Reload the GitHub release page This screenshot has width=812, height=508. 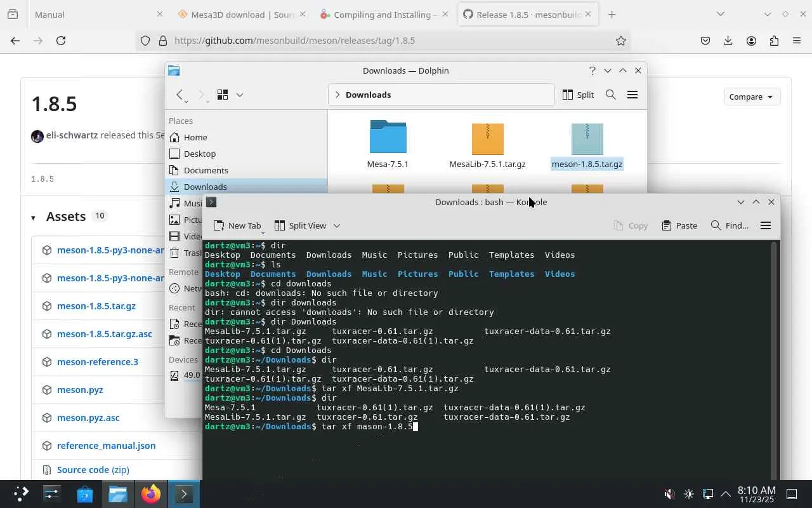pos(61,41)
